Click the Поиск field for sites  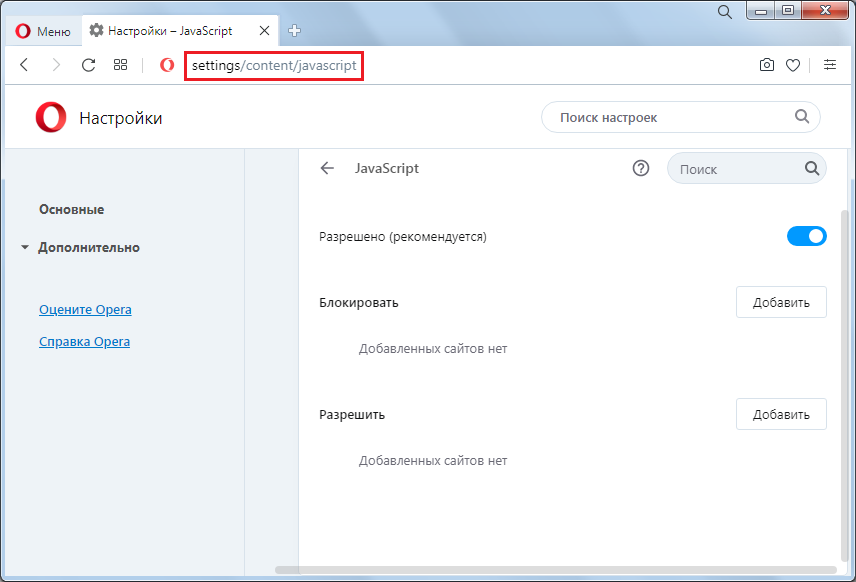pos(746,169)
